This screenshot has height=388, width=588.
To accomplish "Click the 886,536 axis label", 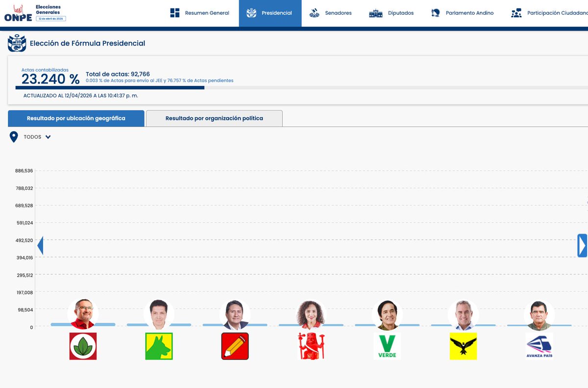I will click(24, 171).
